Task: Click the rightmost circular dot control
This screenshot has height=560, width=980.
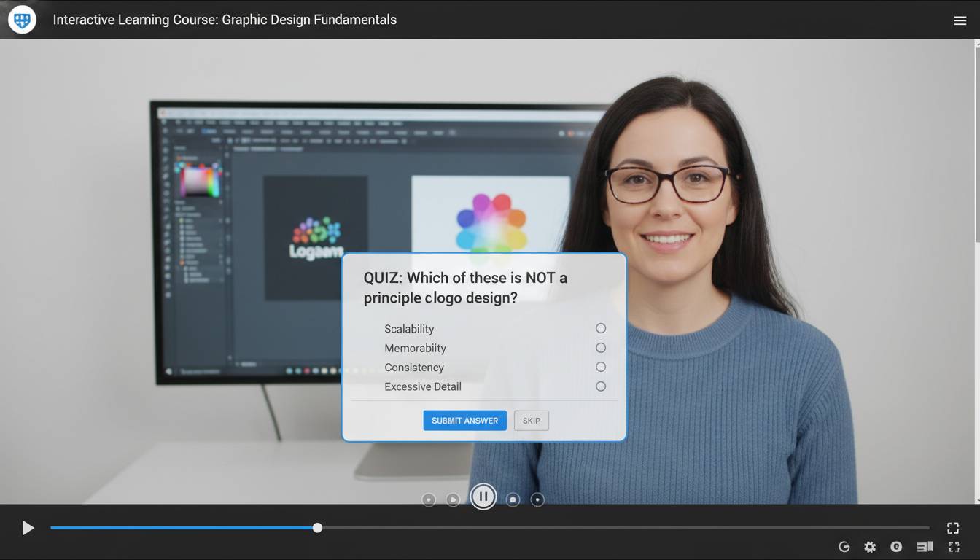Action: pos(537,499)
